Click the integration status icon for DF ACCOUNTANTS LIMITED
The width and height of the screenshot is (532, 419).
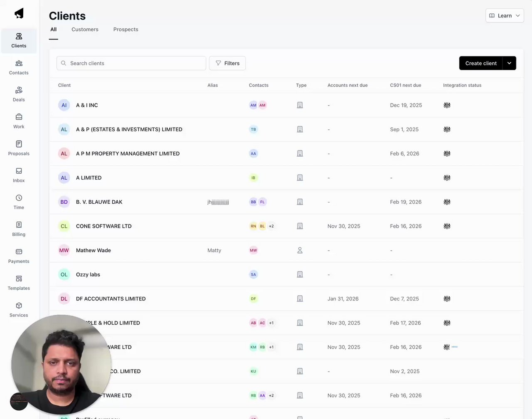click(447, 298)
